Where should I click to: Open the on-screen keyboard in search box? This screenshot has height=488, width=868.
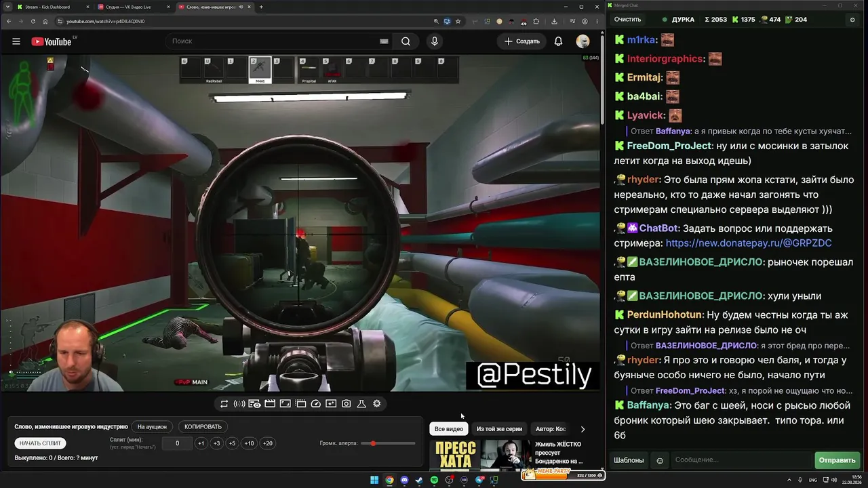(x=384, y=41)
